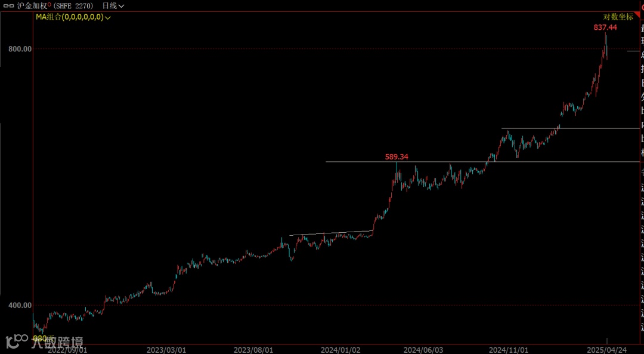Click the 2023/03/01 date axis label

coord(166,350)
